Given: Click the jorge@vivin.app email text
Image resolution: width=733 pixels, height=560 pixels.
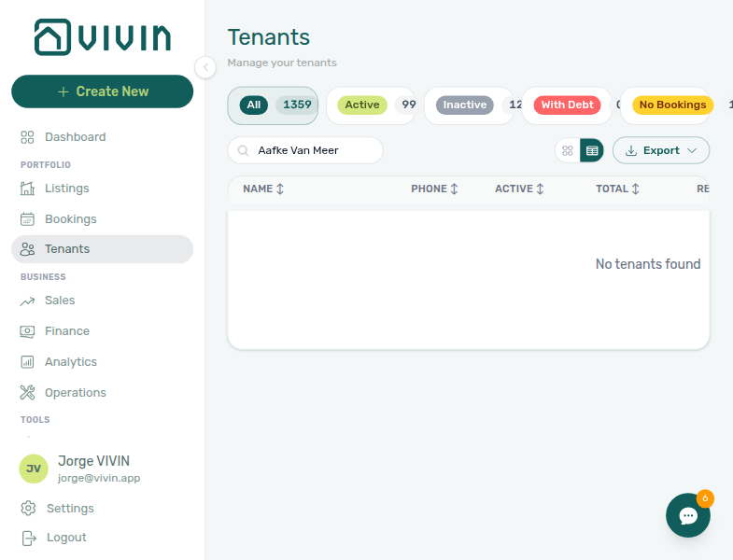Looking at the screenshot, I should click(x=99, y=478).
